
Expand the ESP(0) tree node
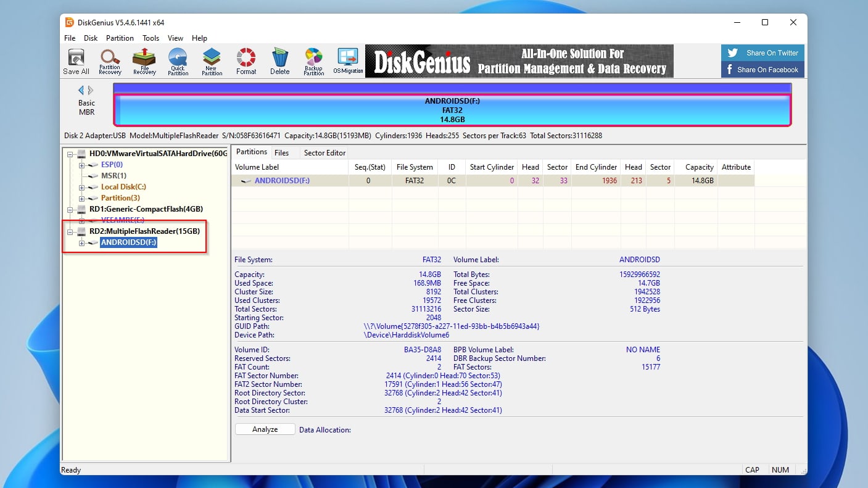[x=83, y=165]
